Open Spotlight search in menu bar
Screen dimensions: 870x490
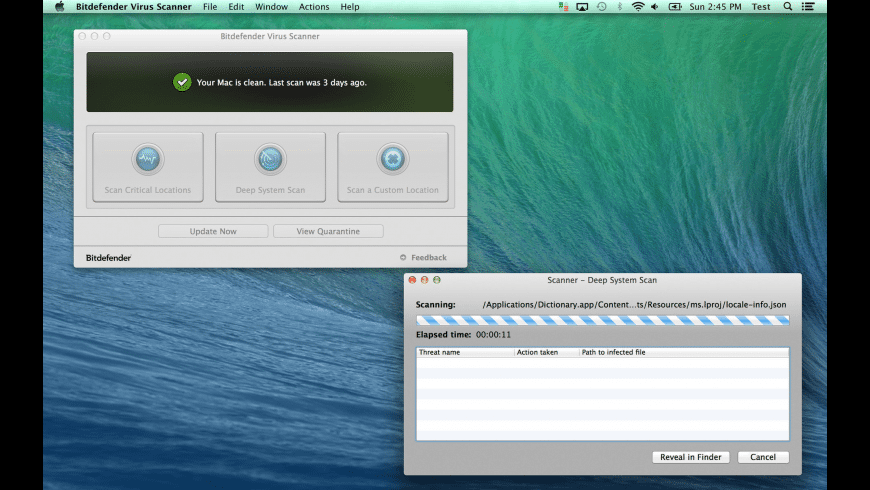tap(787, 7)
